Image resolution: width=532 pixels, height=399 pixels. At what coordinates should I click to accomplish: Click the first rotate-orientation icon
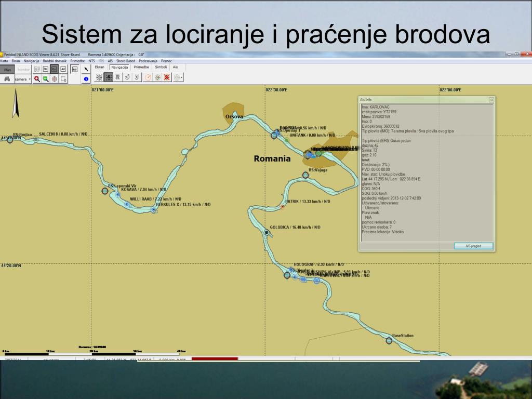(x=127, y=77)
